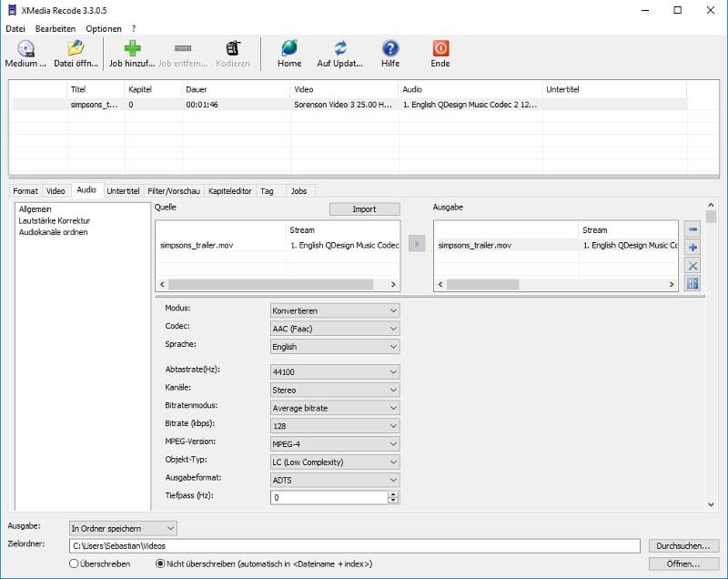Expand the Codec dropdown showing AAC (Faac)
Viewport: 728px width, 579px height.
(335, 329)
